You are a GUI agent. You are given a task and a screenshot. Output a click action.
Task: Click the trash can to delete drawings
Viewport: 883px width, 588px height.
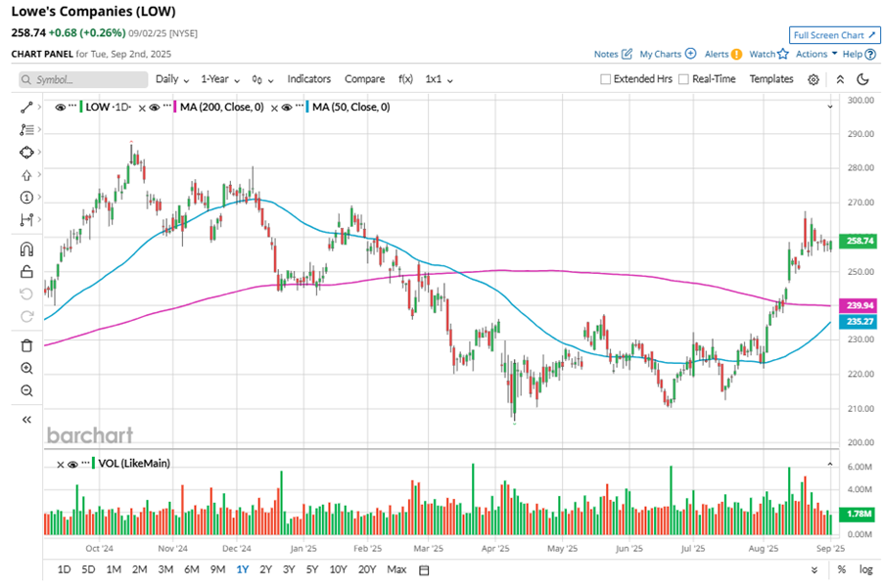pyautogui.click(x=26, y=345)
